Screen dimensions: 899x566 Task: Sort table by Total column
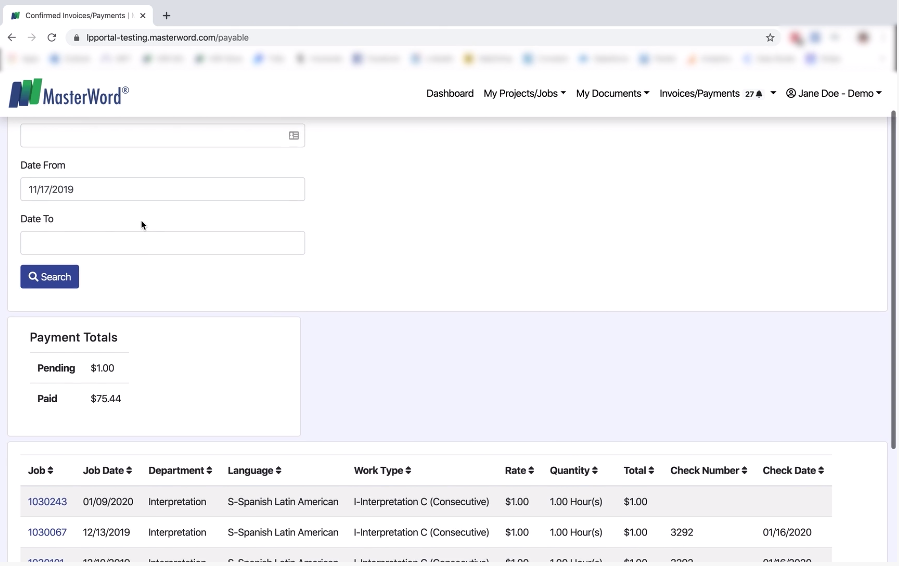[x=638, y=471]
